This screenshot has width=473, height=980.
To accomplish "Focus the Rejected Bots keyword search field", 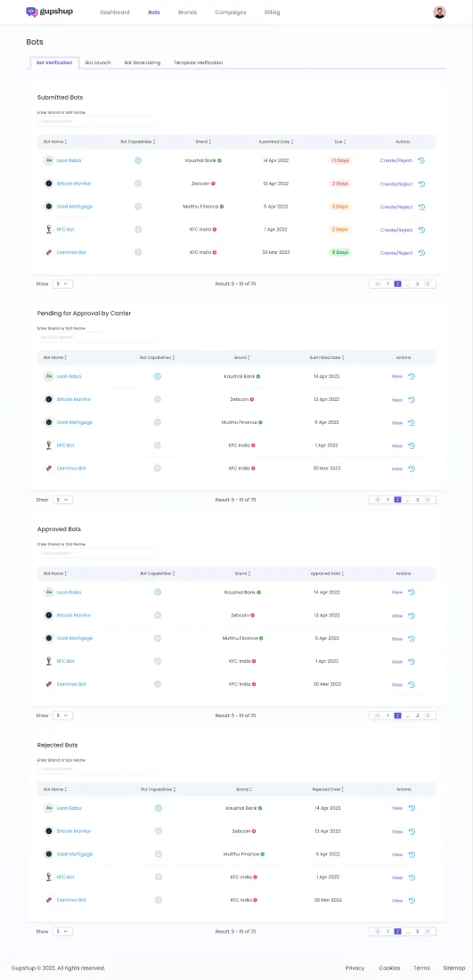I will 95,769.
